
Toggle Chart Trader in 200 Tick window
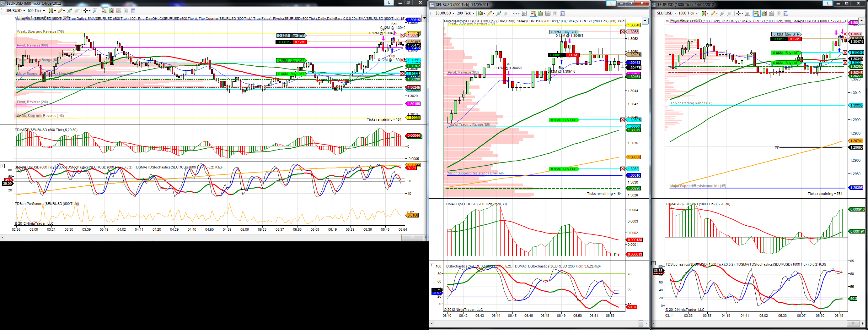[533, 13]
